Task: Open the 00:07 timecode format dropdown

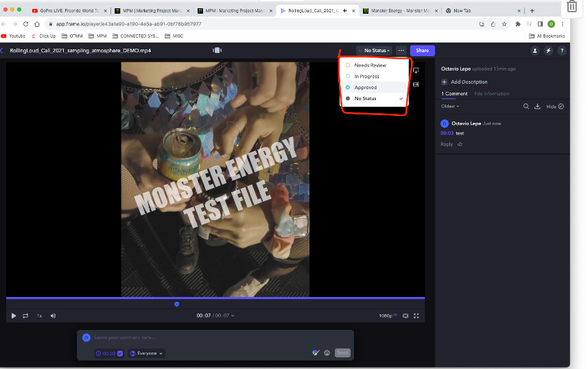Action: click(x=215, y=316)
